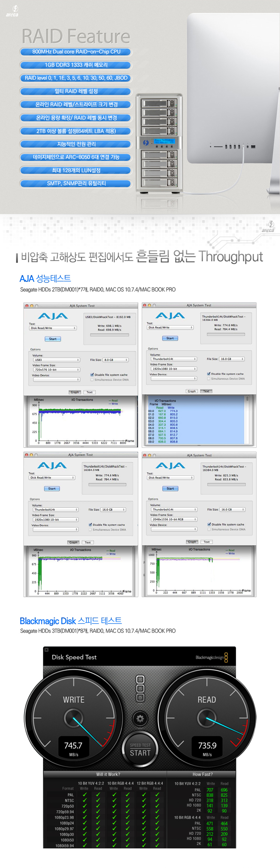
Task: Click Start in the AJA window with 4000-frame graph
Action: click(52, 489)
